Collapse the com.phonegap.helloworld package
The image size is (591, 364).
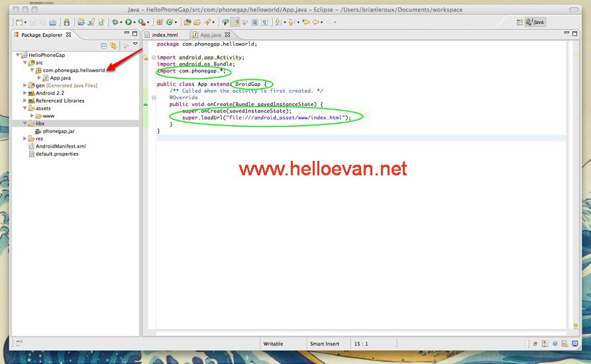click(x=32, y=70)
